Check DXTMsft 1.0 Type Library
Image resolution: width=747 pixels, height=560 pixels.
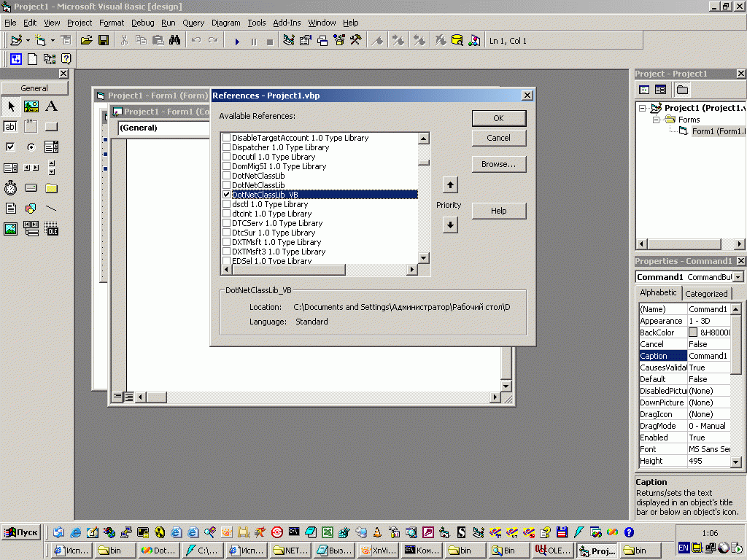tap(227, 242)
